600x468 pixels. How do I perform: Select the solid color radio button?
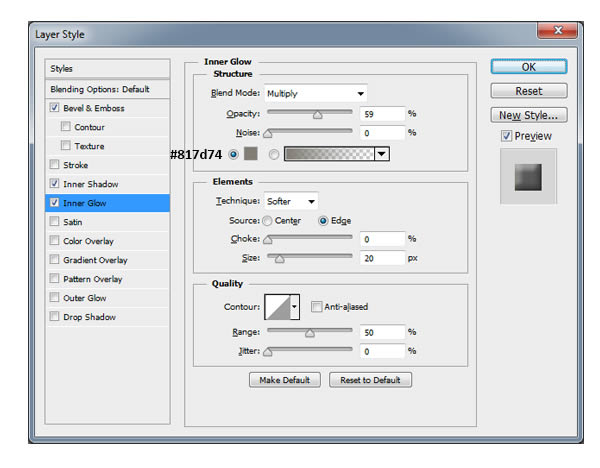pos(233,154)
